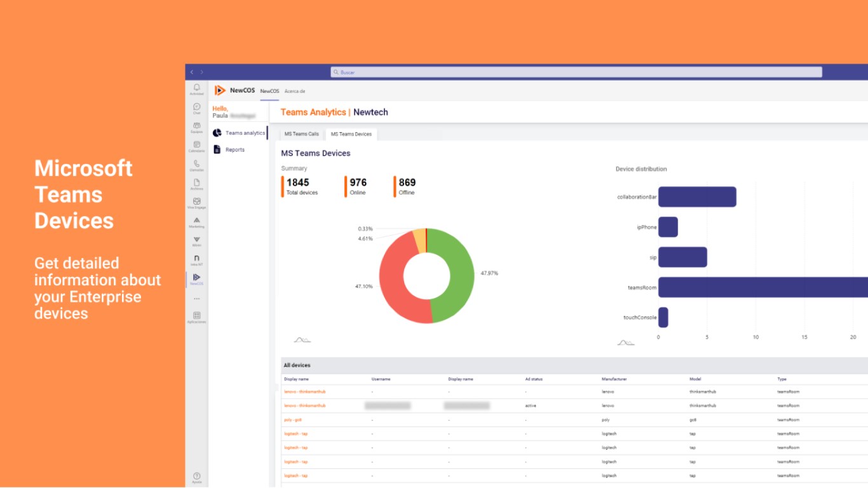Open the Llamadas phone icon
The image size is (868, 488).
click(197, 165)
